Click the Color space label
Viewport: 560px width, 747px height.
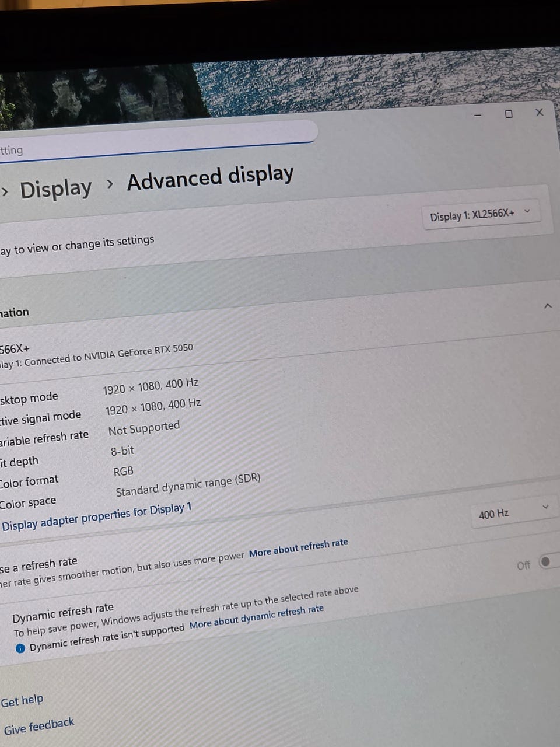(28, 504)
